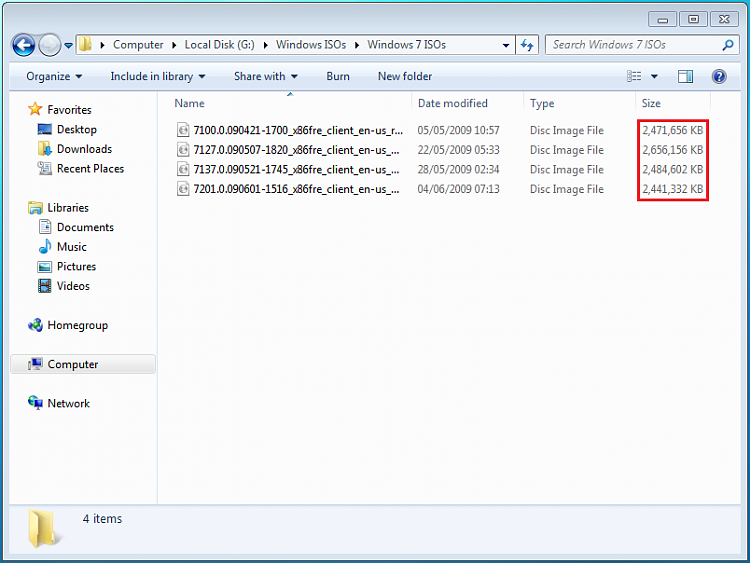
Task: Refresh the folder with the refresh icon
Action: [x=527, y=45]
